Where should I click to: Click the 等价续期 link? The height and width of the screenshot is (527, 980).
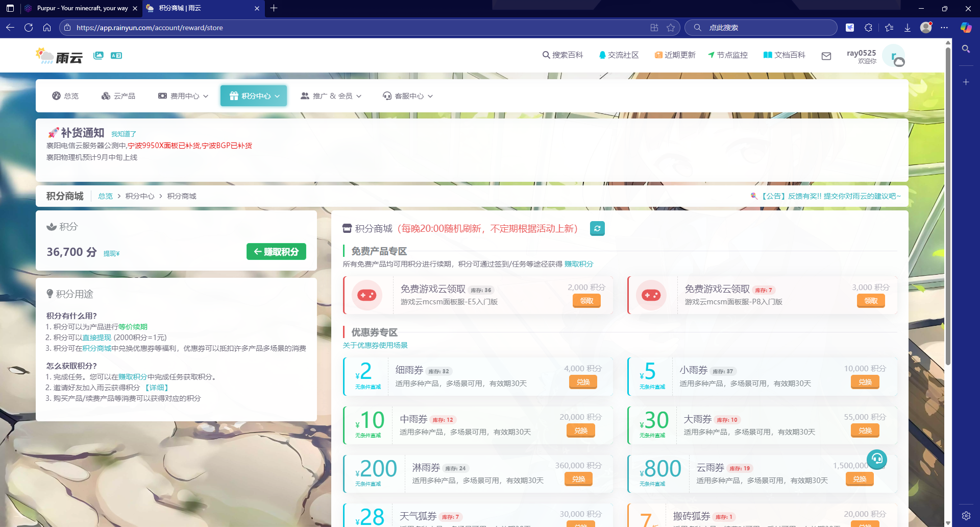coord(133,327)
